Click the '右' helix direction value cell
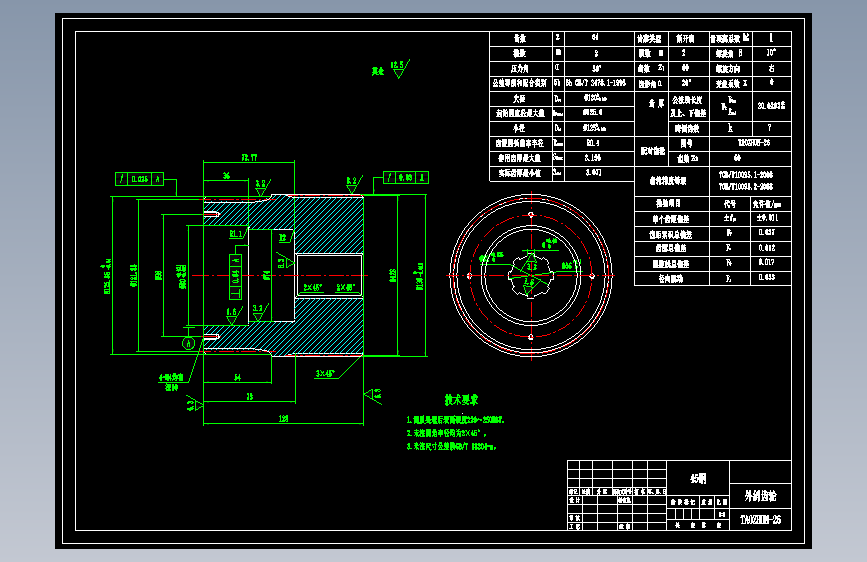 tap(771, 69)
